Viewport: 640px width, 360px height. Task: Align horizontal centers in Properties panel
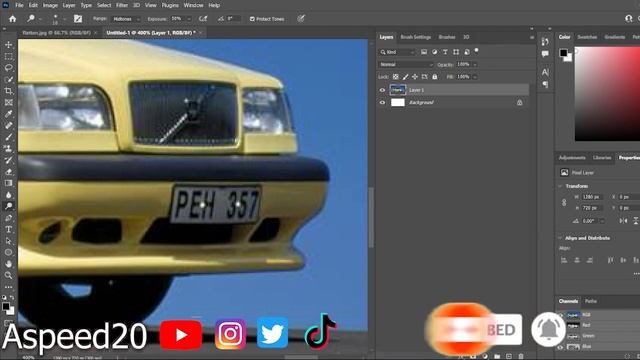pos(577,260)
